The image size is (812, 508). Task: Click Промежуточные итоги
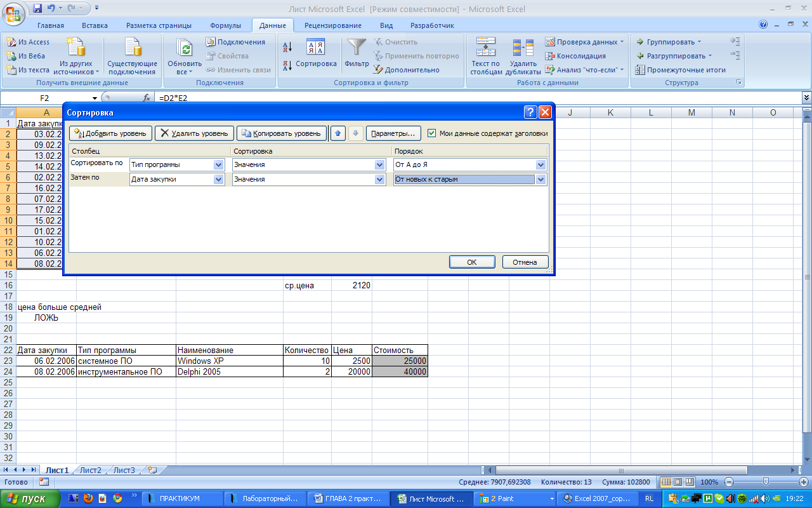pos(681,70)
